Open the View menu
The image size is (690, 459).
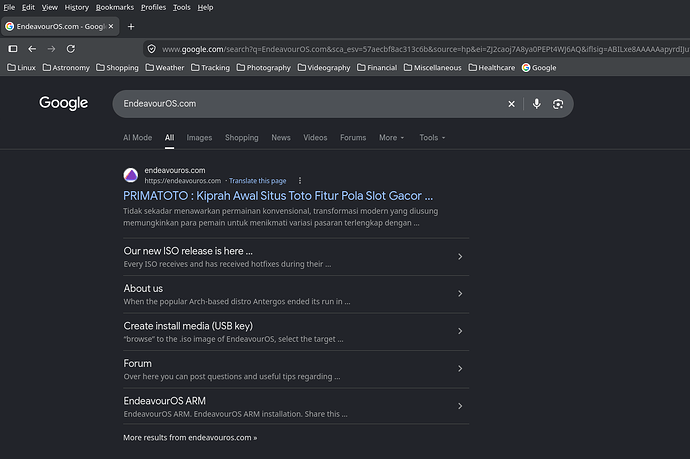[x=50, y=7]
